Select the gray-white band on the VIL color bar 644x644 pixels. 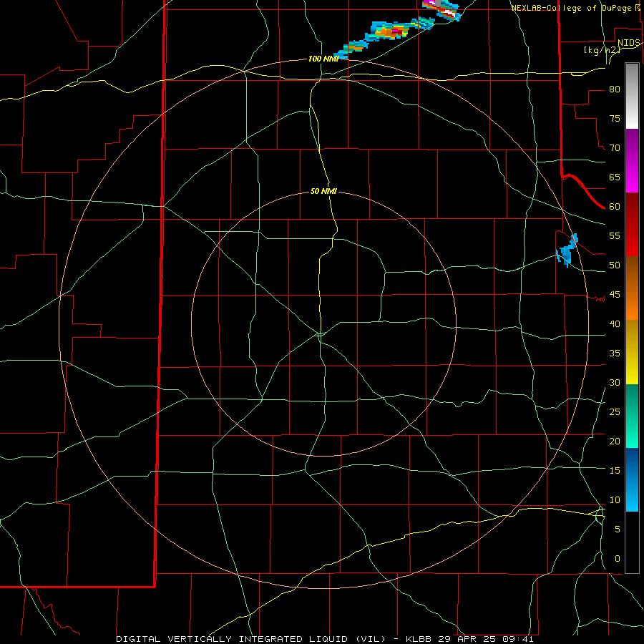coord(632,96)
